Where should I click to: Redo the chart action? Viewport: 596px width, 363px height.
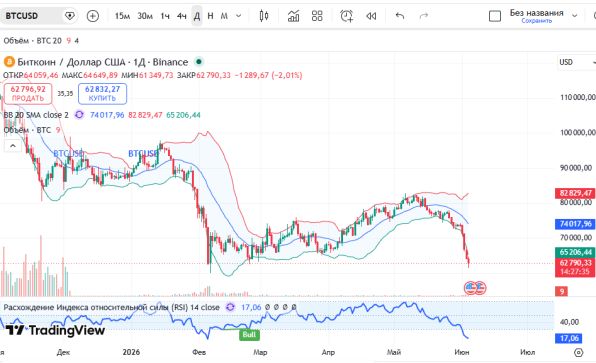click(x=423, y=16)
